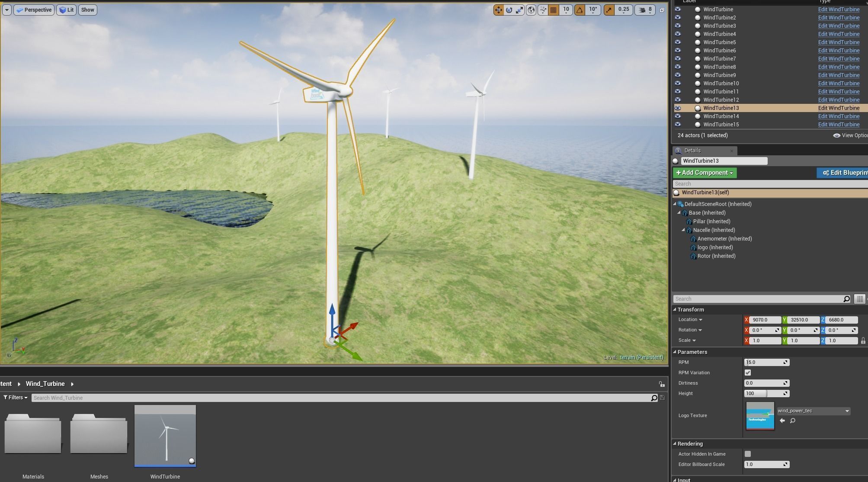The height and width of the screenshot is (482, 868).
Task: Collapse the Parameters section
Action: (x=675, y=352)
